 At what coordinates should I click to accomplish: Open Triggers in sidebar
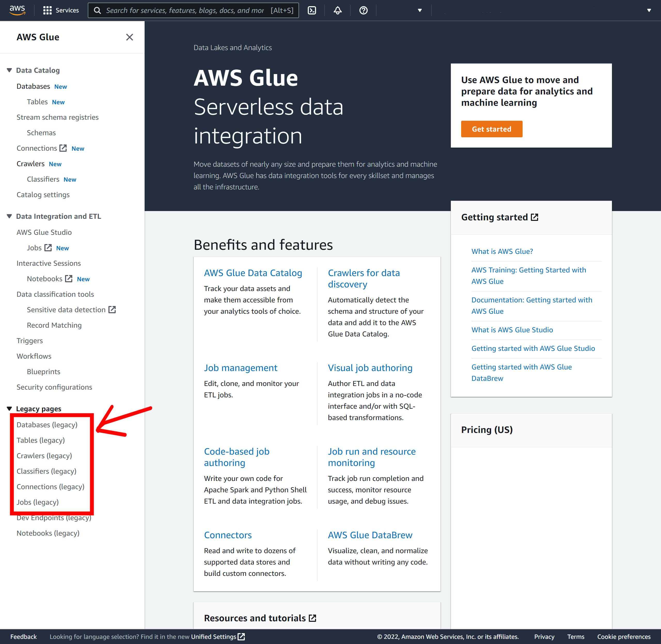pos(30,341)
